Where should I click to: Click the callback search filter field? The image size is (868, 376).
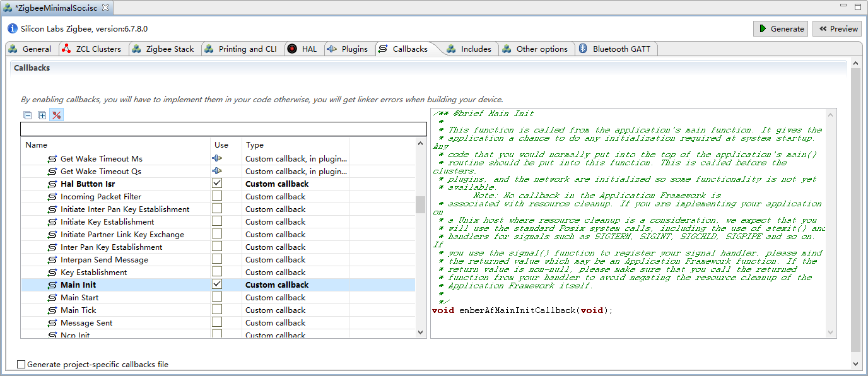click(223, 129)
